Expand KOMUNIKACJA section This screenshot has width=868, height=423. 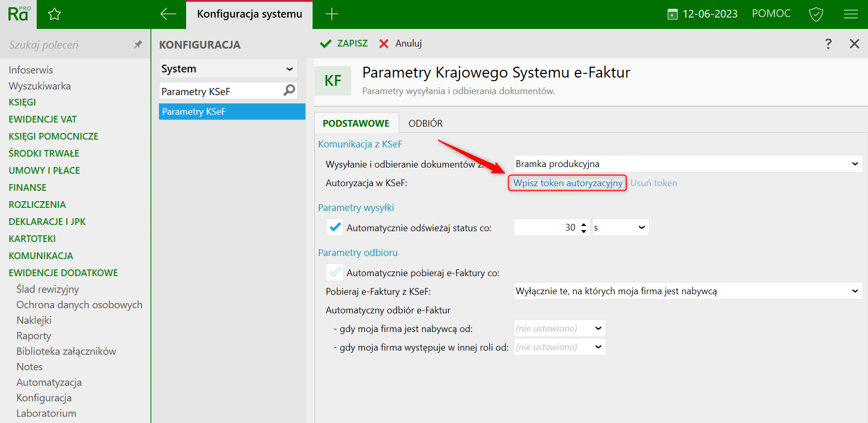click(41, 256)
